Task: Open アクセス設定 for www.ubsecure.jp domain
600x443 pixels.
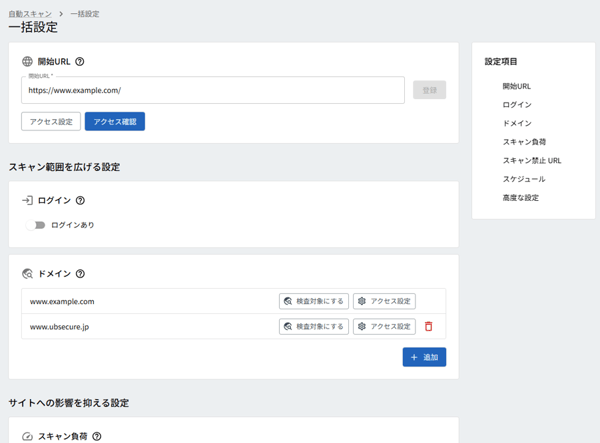Action: pyautogui.click(x=384, y=326)
